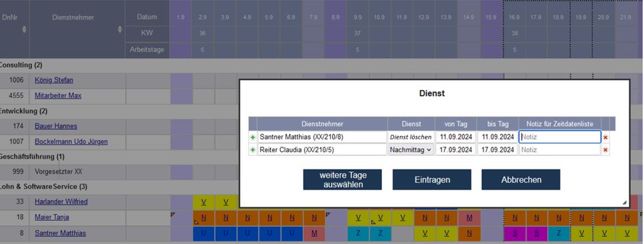Click the 1.9 cell in König Stefan's row

pyautogui.click(x=181, y=81)
